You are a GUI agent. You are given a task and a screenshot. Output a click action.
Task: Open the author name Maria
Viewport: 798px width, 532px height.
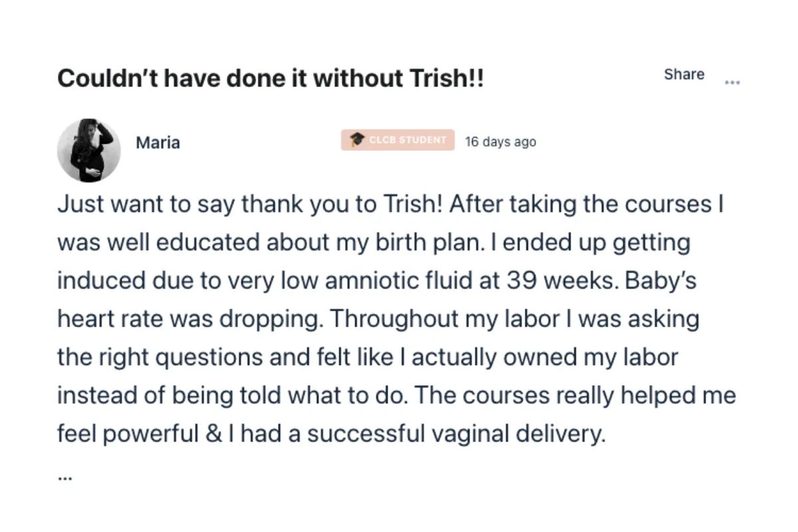pyautogui.click(x=158, y=142)
